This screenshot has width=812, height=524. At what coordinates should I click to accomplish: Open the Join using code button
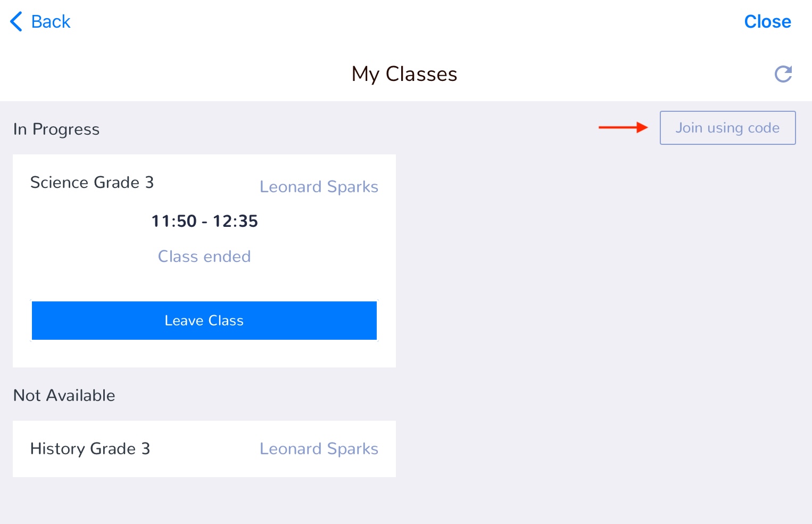pyautogui.click(x=727, y=128)
